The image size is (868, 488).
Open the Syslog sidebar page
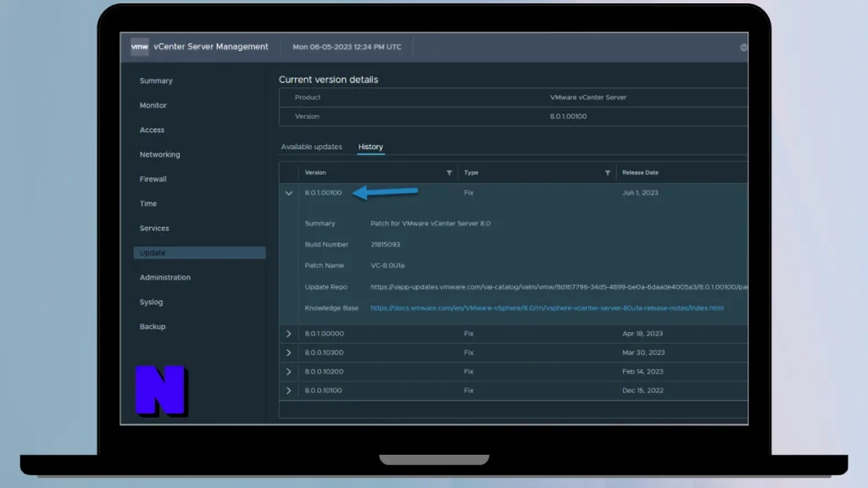pos(151,302)
